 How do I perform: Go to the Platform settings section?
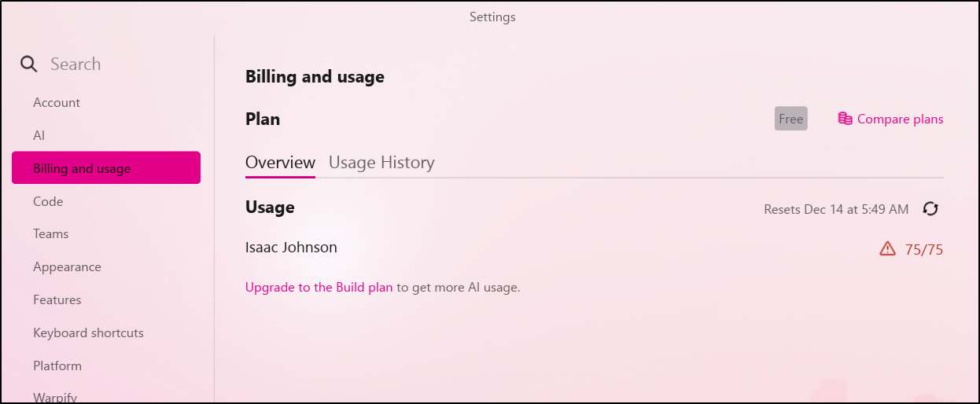coord(57,366)
